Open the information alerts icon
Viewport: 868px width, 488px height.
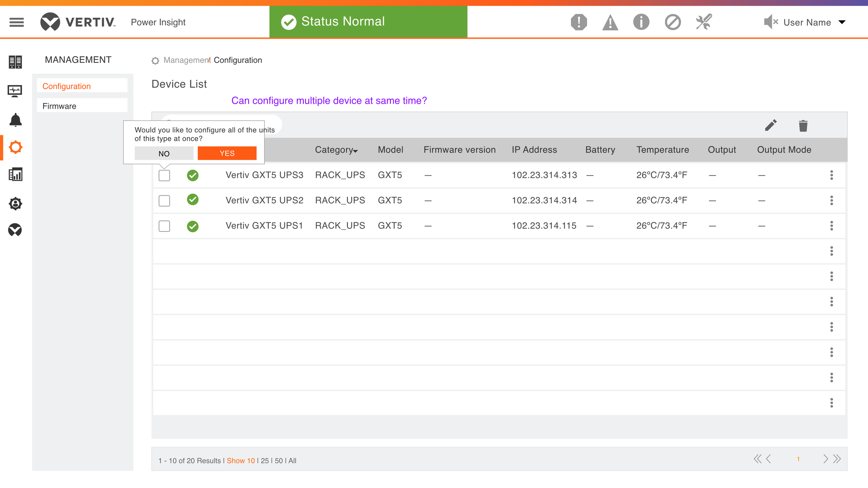[641, 22]
